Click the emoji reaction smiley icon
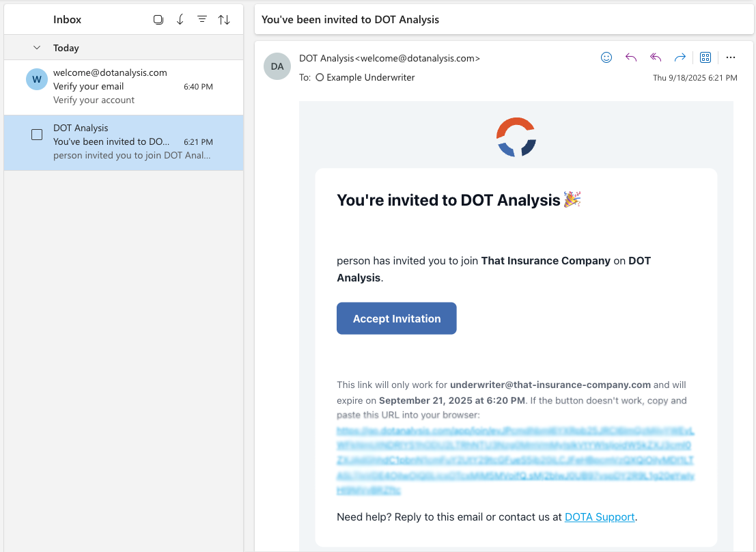Screen dimensions: 756x552 (606, 57)
